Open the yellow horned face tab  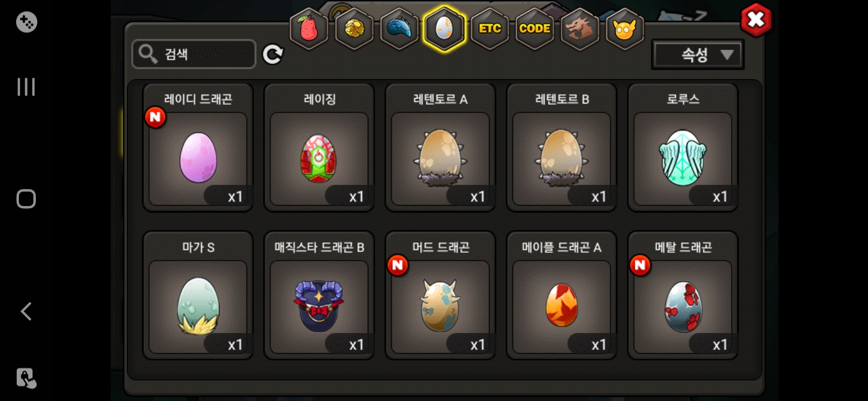[625, 28]
